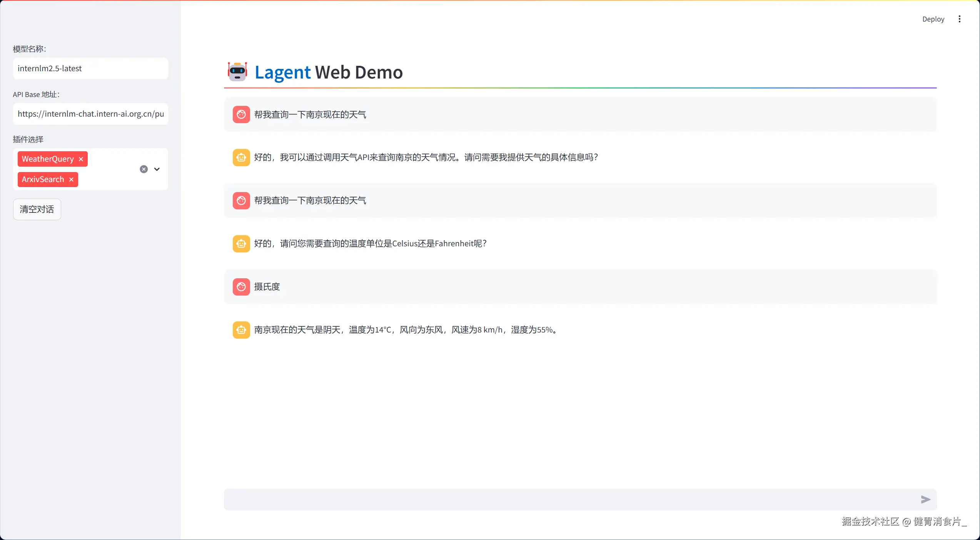Click user avatar beside 摄氏度 message
This screenshot has height=540, width=980.
241,287
